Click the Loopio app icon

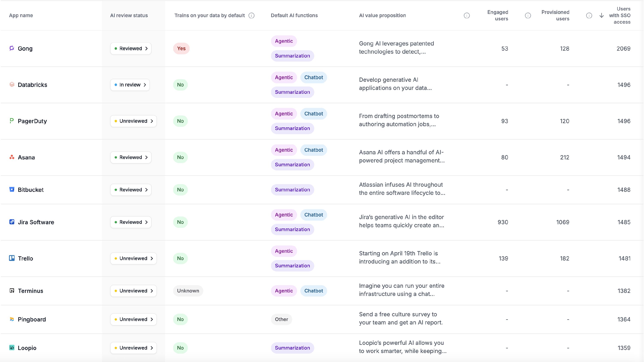click(12, 347)
